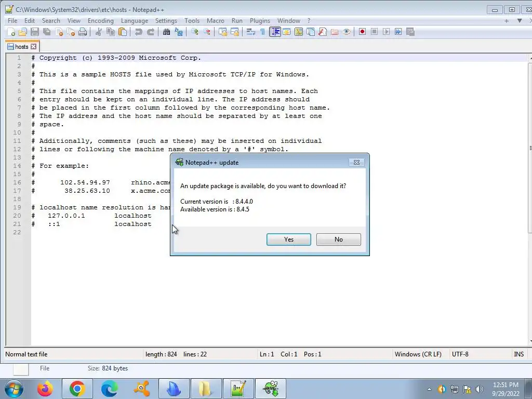The width and height of the screenshot is (532, 399).
Task: Click the Close document toolbar icon
Action: point(59,32)
